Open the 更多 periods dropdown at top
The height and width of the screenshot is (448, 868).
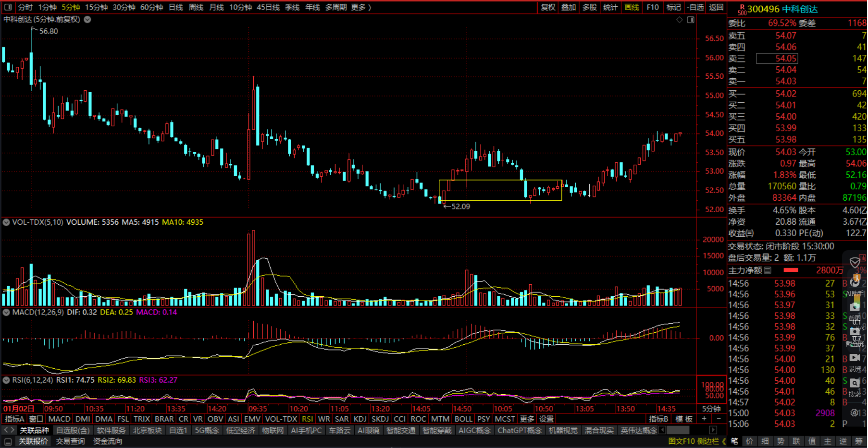[x=361, y=7]
